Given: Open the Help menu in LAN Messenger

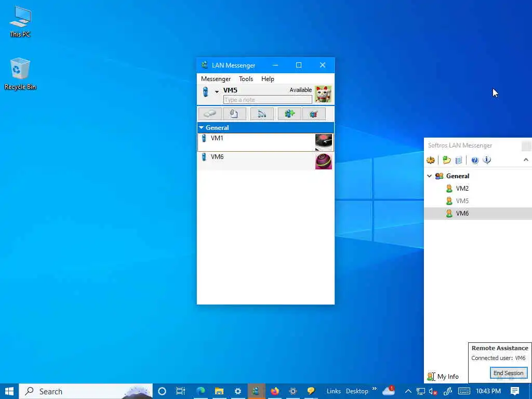Looking at the screenshot, I should tap(268, 79).
